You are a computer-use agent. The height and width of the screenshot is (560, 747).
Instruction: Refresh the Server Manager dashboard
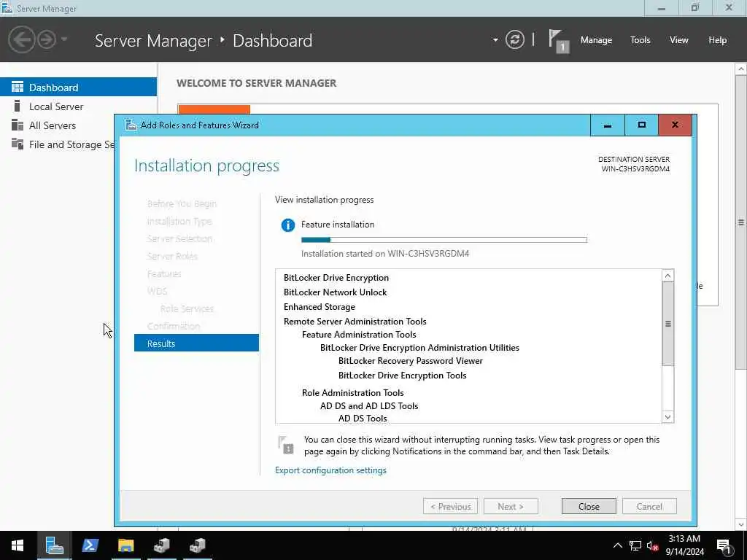(x=515, y=39)
